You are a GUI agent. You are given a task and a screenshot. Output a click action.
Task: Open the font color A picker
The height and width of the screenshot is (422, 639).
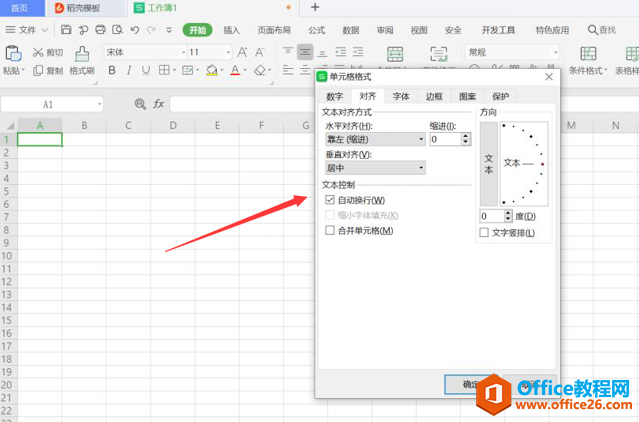tap(235, 70)
